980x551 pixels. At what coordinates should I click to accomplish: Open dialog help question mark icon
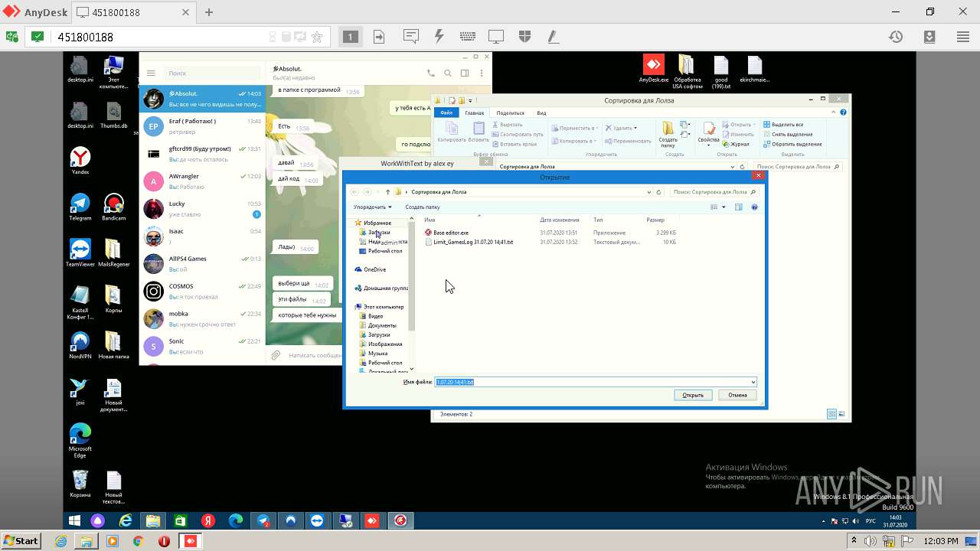tap(754, 207)
